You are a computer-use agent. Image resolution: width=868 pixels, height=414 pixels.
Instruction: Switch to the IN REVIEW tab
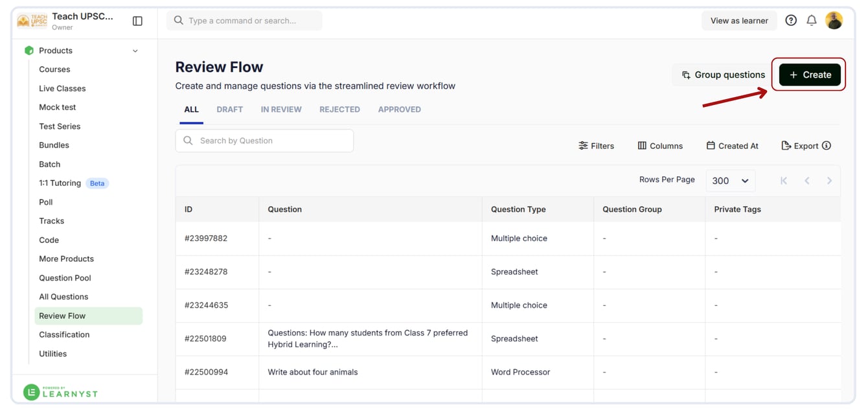click(281, 109)
